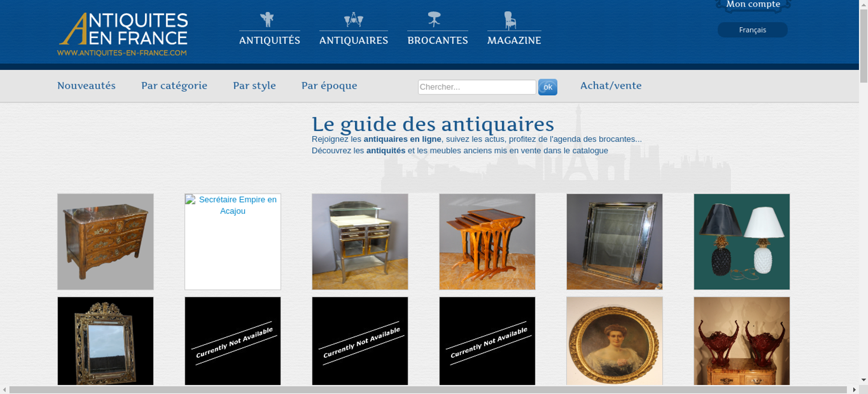Open Mon compte account link
Viewport: 868px width, 394px height.
click(x=753, y=5)
